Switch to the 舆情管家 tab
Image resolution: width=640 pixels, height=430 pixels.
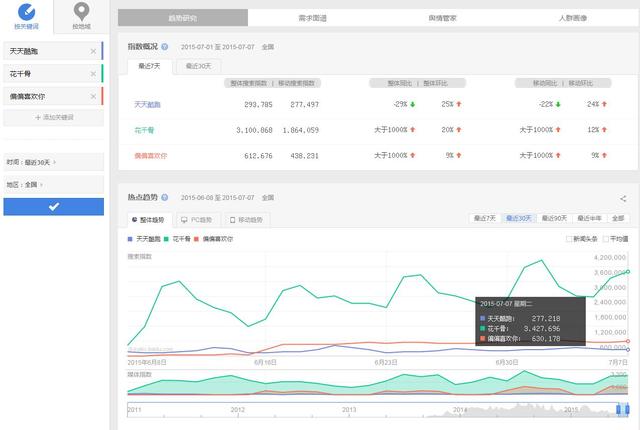442,18
